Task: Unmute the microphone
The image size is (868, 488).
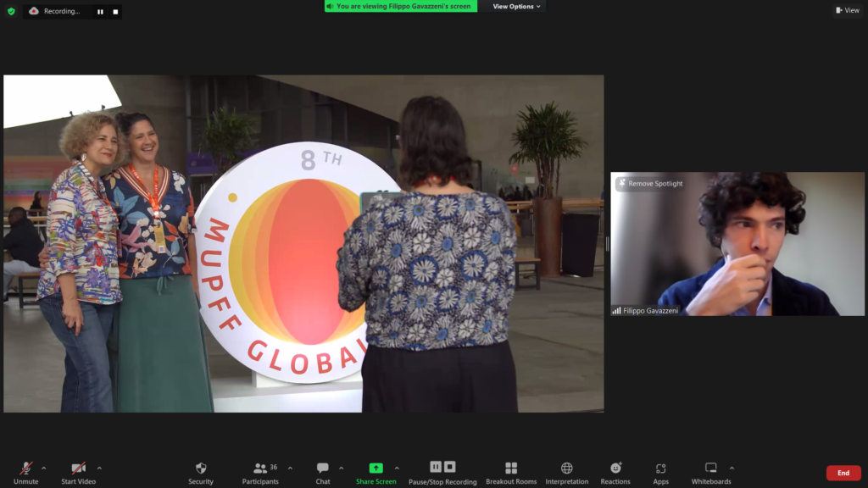Action: click(25, 472)
